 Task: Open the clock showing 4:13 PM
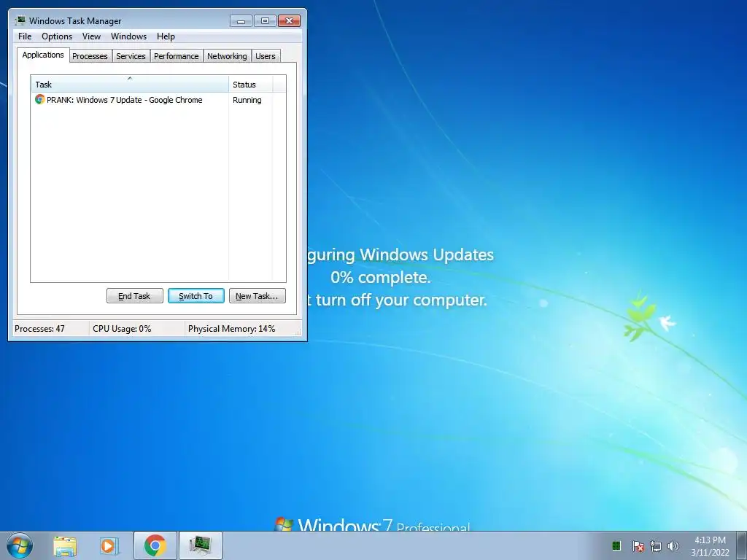[x=710, y=546]
